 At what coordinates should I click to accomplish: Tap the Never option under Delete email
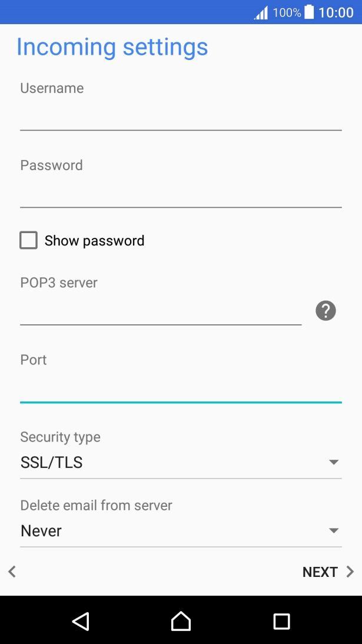(41, 530)
